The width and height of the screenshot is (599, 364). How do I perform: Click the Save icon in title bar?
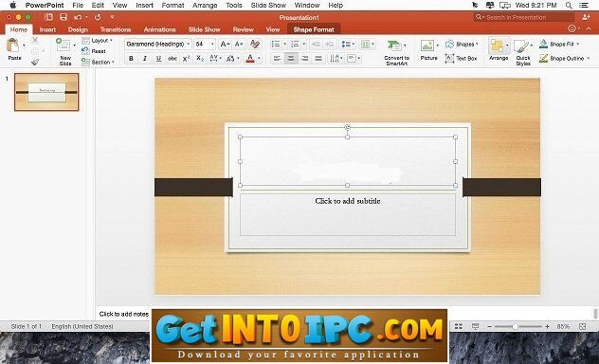(x=64, y=17)
